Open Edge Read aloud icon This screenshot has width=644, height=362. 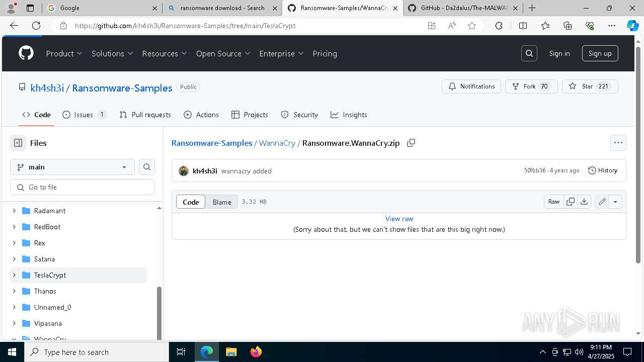tap(452, 26)
